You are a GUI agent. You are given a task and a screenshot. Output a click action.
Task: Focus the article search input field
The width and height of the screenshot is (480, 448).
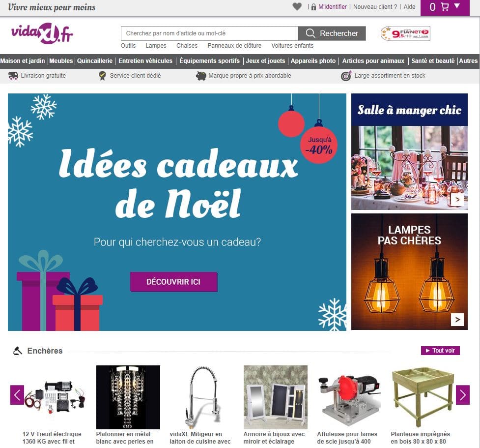(x=209, y=33)
